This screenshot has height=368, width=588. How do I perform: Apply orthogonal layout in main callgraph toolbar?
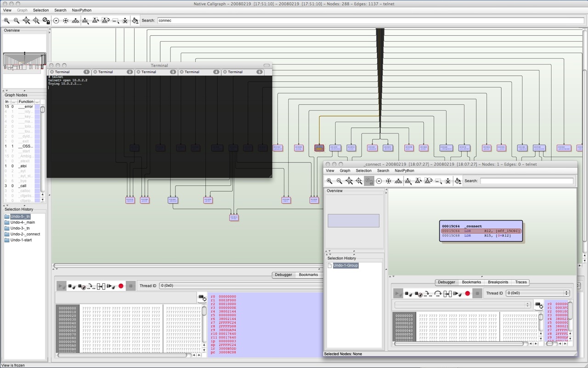66,20
